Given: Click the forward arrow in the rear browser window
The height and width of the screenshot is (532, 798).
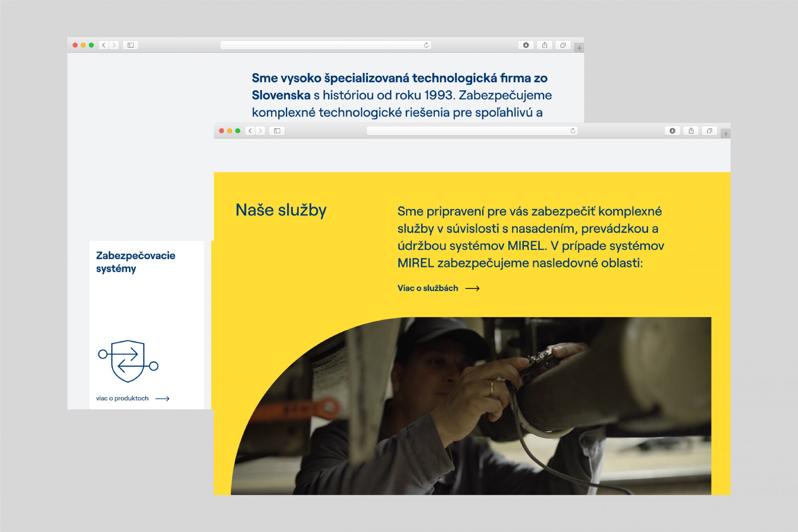Looking at the screenshot, I should click(114, 45).
